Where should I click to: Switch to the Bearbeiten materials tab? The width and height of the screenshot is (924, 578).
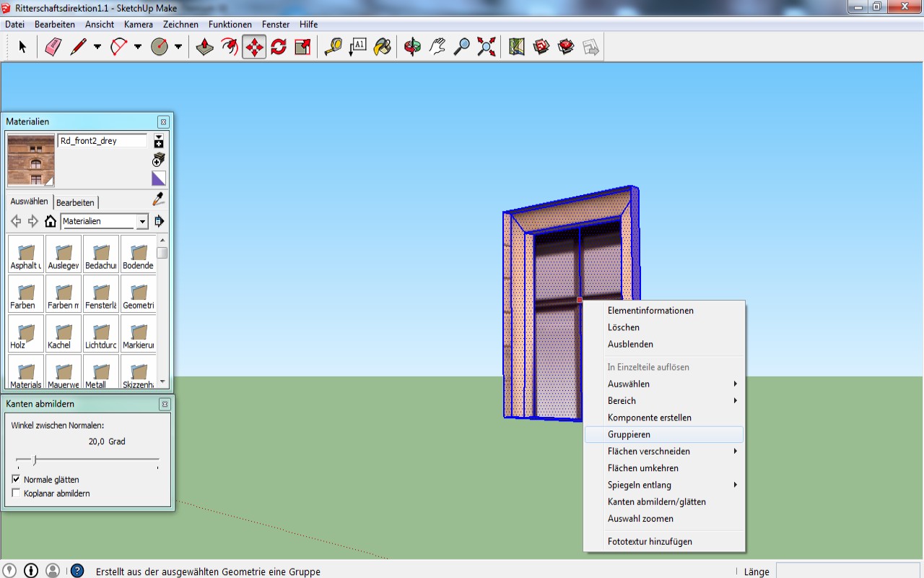[75, 202]
